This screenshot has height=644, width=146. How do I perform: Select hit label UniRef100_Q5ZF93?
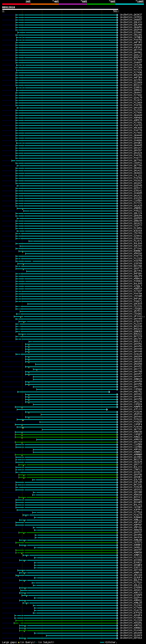tap(131, 414)
